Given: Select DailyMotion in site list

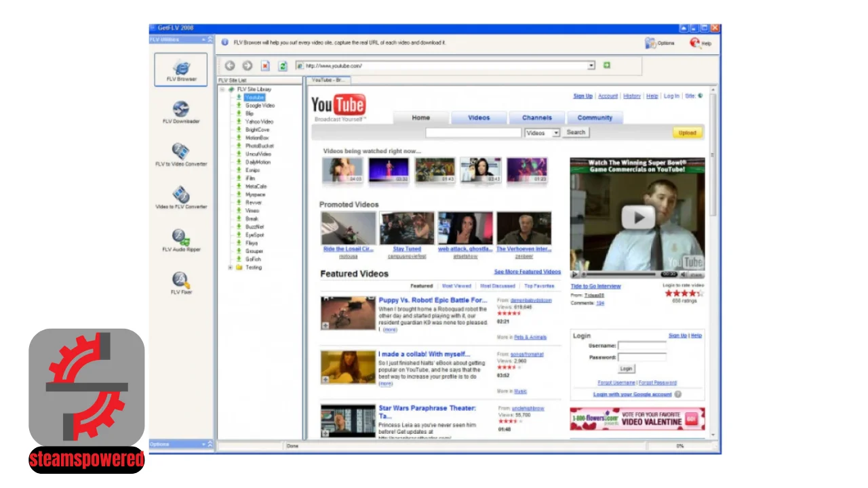Looking at the screenshot, I should (258, 162).
